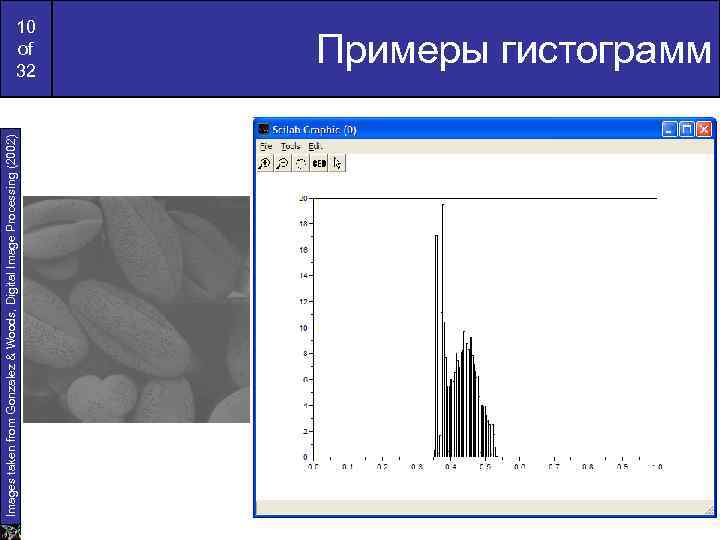The image size is (720, 540).
Task: Open the GED graphic editor button
Action: coord(319,163)
